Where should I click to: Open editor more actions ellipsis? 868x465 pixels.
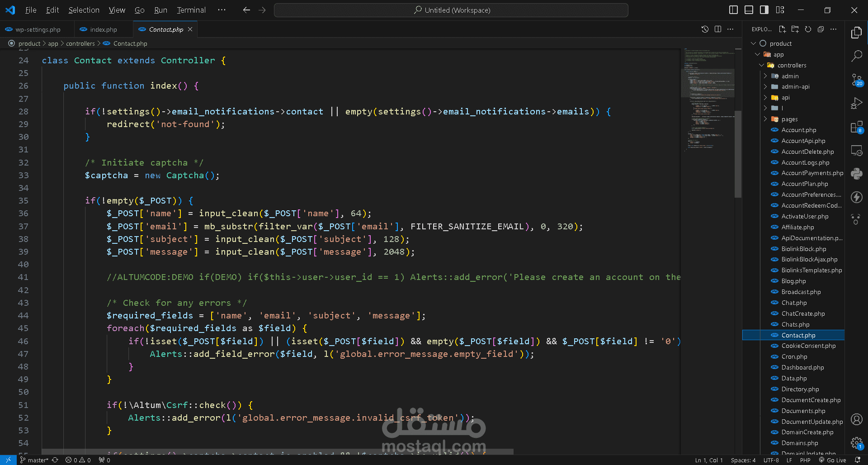tap(731, 29)
